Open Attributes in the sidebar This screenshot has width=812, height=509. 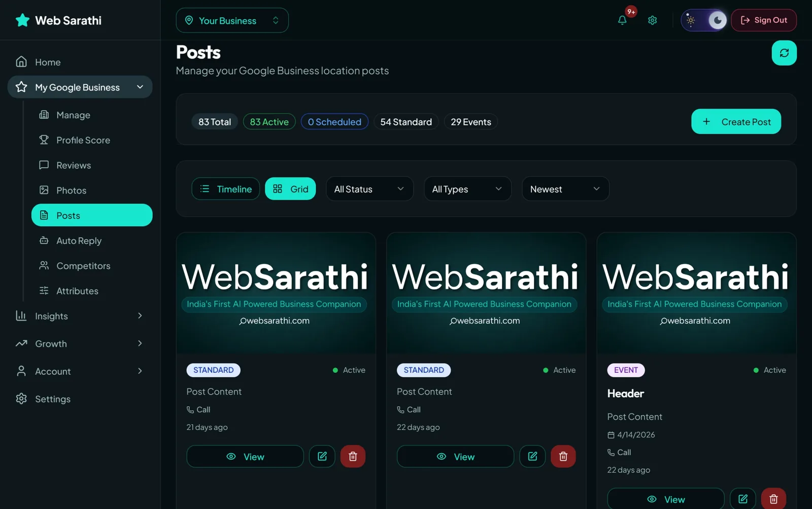click(x=92, y=291)
